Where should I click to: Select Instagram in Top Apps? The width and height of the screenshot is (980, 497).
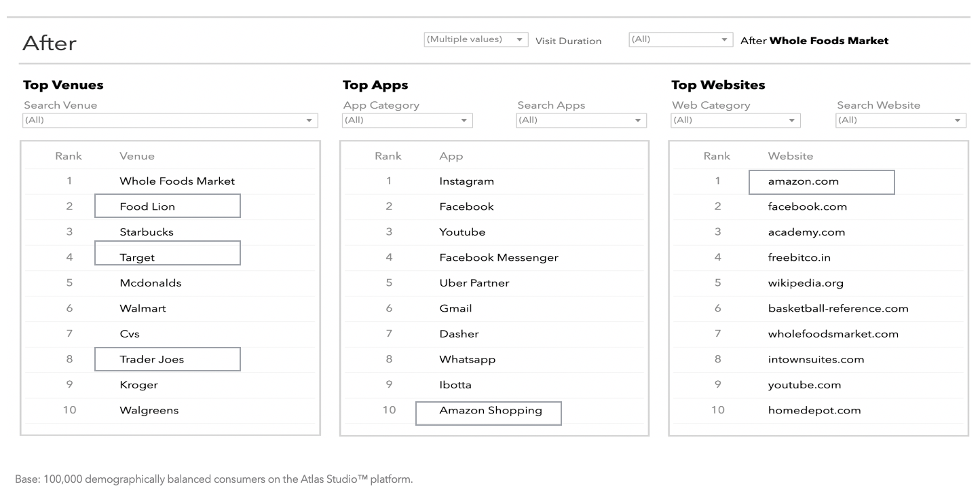[x=466, y=181]
